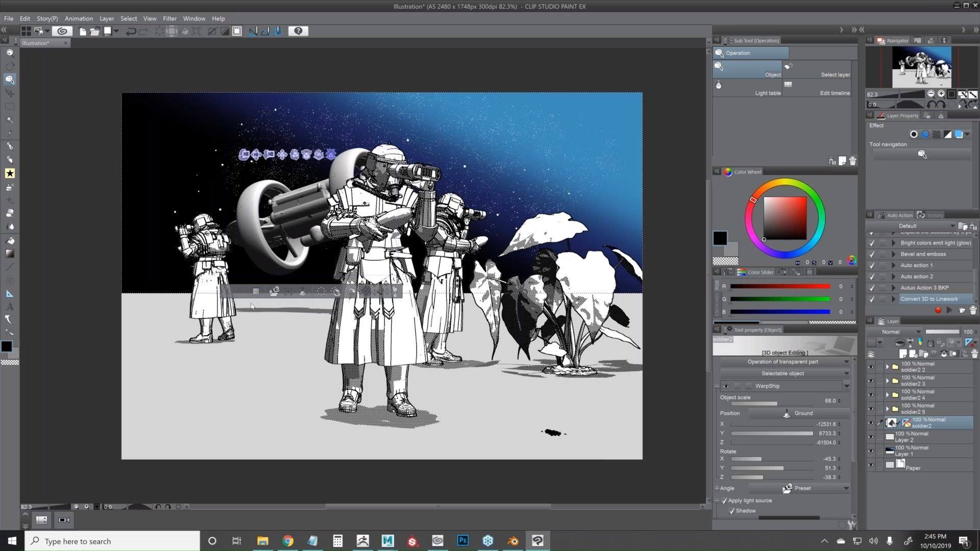Screen dimensions: 980x551
Task: Select the Operation object tool in left toolbar
Action: [x=10, y=80]
